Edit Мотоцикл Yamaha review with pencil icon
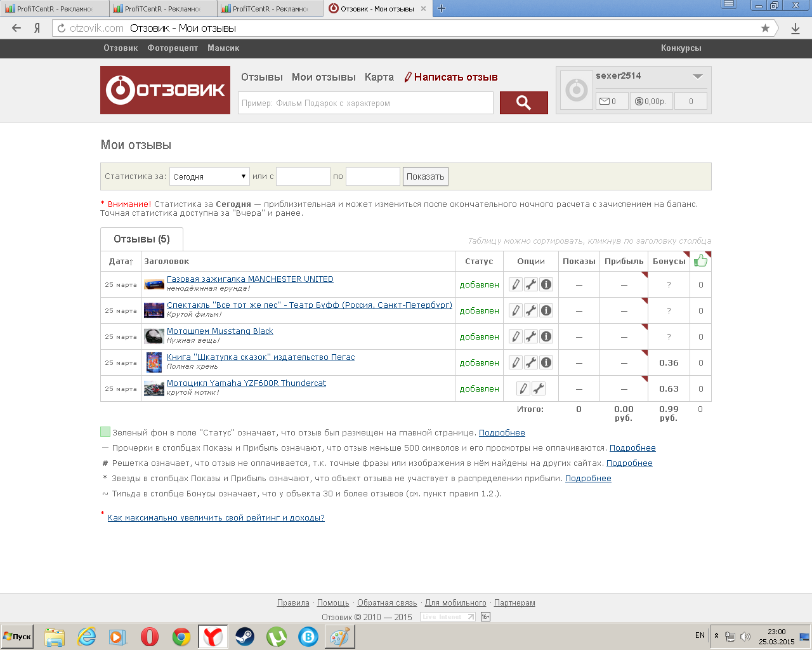The width and height of the screenshot is (812, 650). [523, 388]
